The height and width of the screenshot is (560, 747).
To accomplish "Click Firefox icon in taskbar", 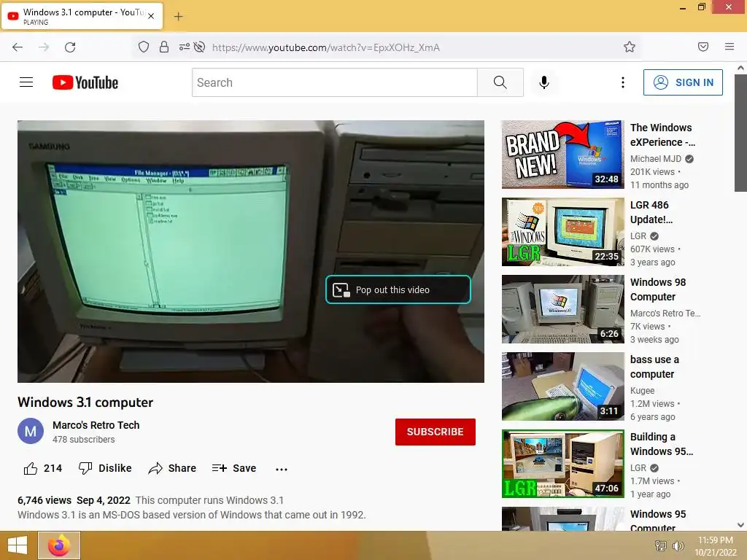I will coord(59,545).
